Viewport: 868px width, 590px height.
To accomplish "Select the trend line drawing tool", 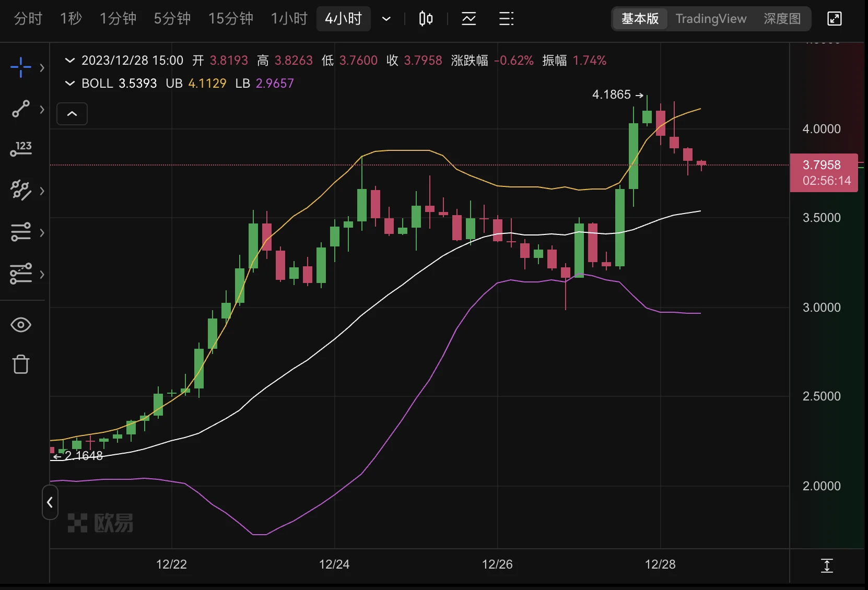I will point(21,109).
